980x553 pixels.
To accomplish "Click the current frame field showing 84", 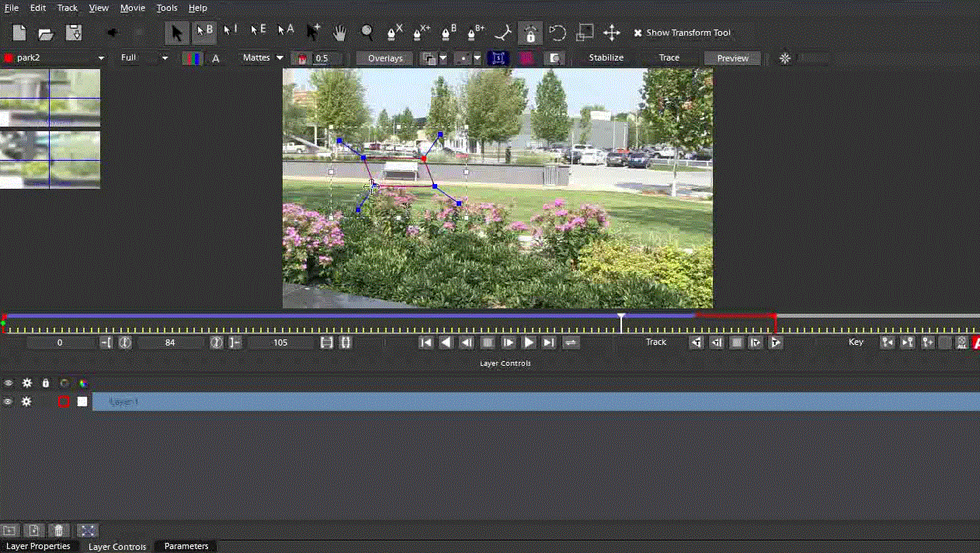I will [x=170, y=343].
